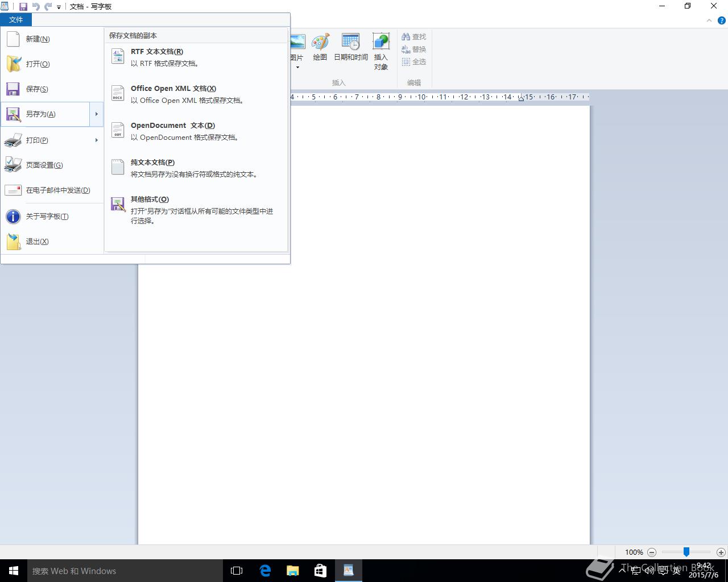
Task: Click the WordPad app icon in title bar
Action: click(x=5, y=6)
